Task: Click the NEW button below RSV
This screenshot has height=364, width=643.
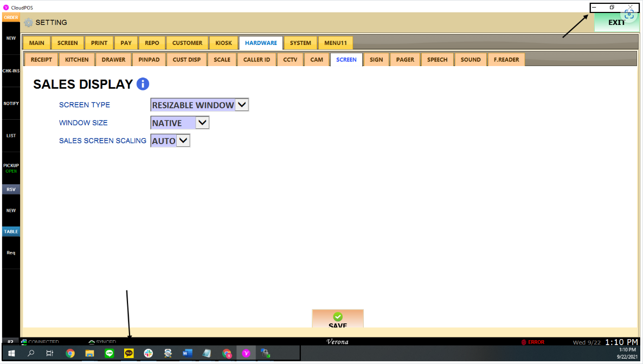Action: (x=11, y=211)
